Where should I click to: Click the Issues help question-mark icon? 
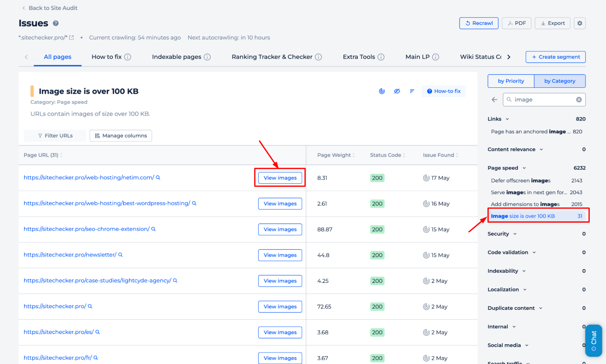[56, 23]
